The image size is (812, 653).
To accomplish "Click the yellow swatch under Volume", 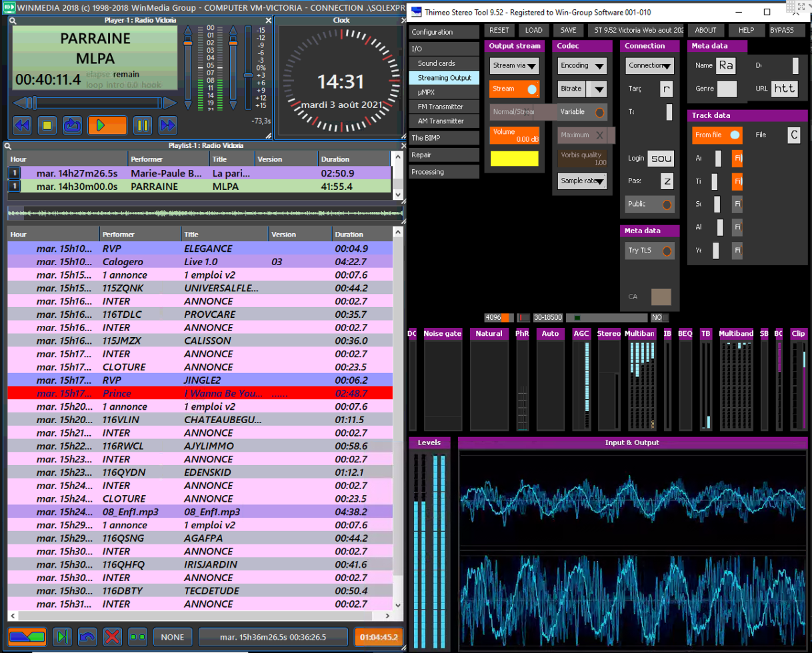I will point(514,159).
